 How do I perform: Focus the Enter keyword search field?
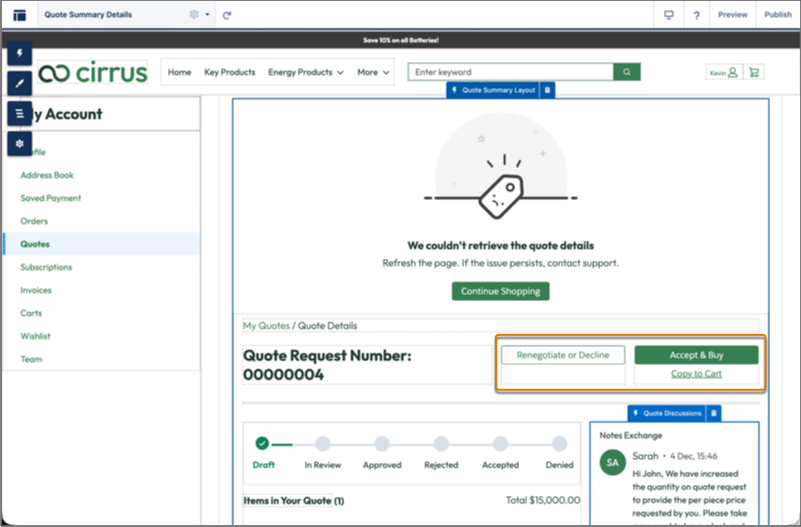click(510, 72)
